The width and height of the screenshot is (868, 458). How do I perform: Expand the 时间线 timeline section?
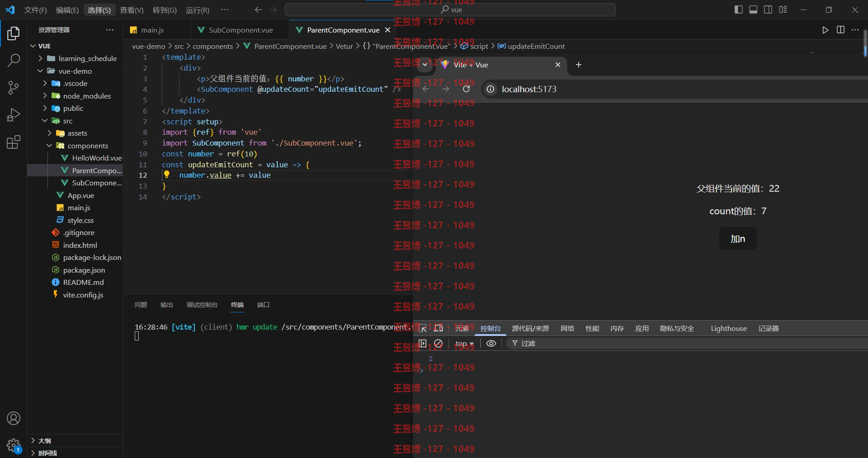pyautogui.click(x=75, y=453)
